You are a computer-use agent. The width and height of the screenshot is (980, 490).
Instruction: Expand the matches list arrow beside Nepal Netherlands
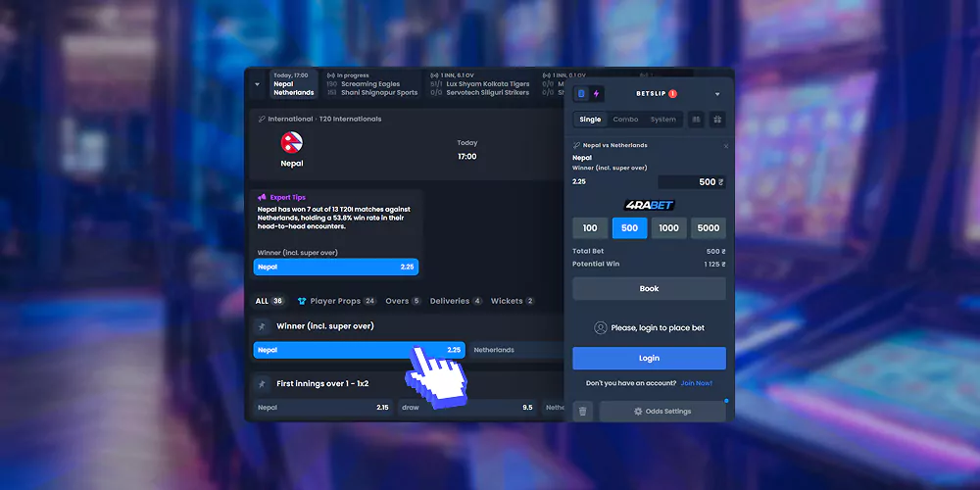pos(257,84)
